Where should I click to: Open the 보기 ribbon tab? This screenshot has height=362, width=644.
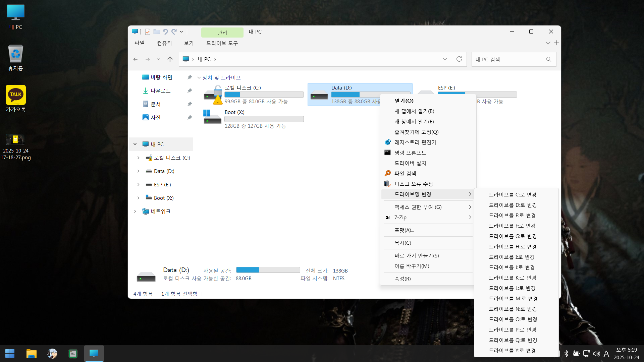pos(189,43)
